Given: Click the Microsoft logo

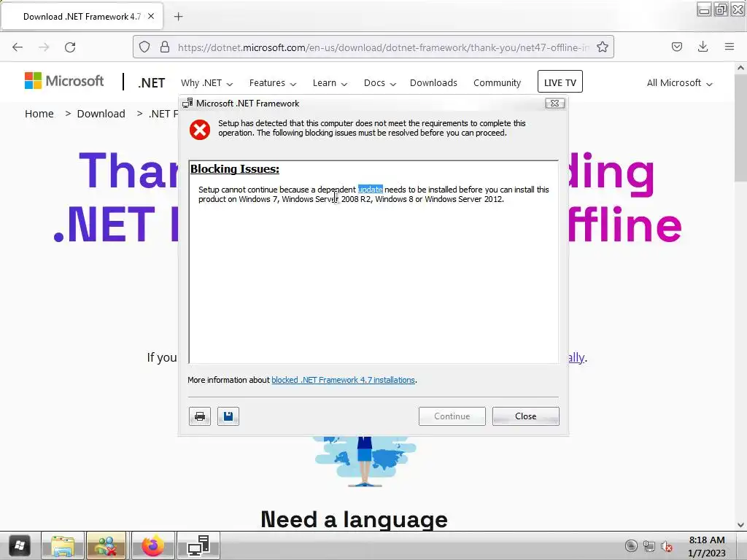Looking at the screenshot, I should point(64,81).
